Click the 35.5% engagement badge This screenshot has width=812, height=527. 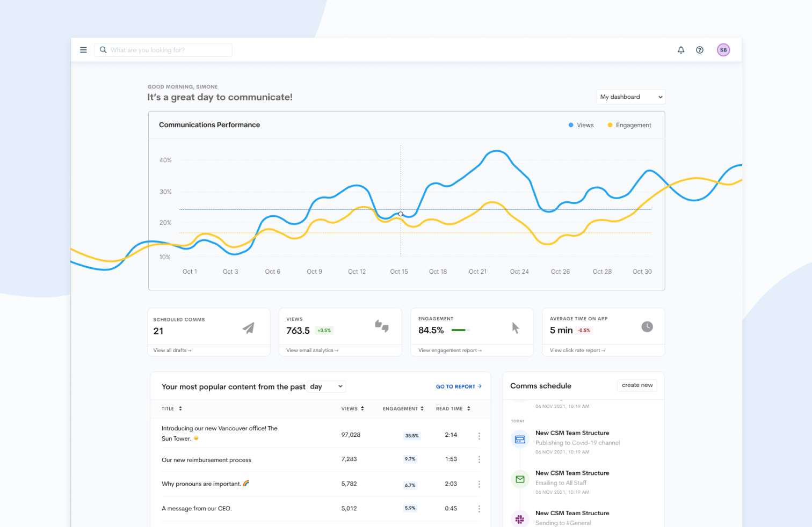412,436
